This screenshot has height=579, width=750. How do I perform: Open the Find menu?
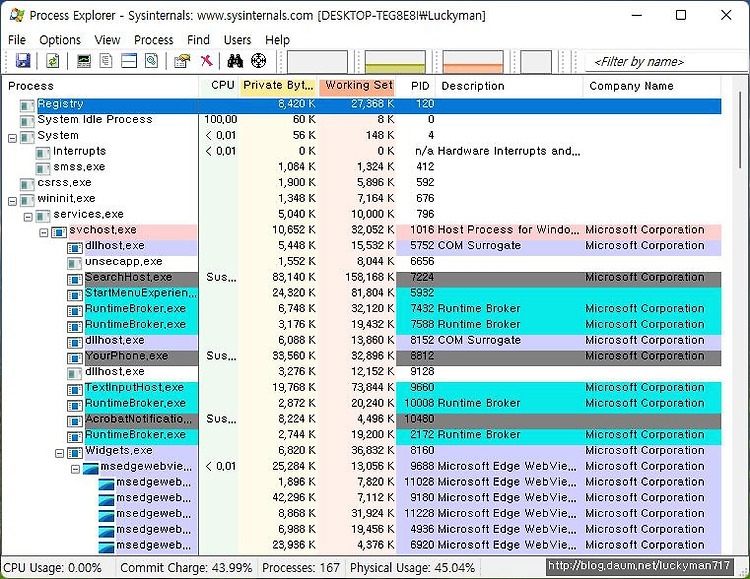[x=198, y=40]
